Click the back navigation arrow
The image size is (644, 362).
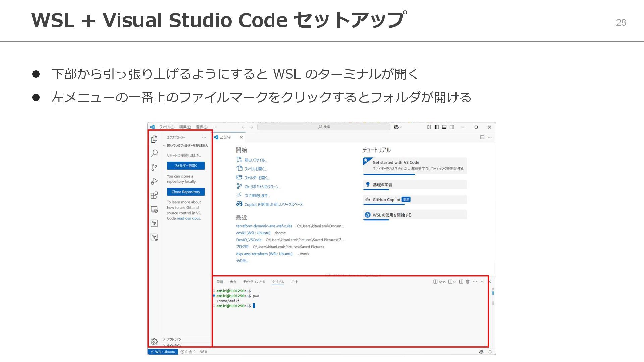point(244,127)
